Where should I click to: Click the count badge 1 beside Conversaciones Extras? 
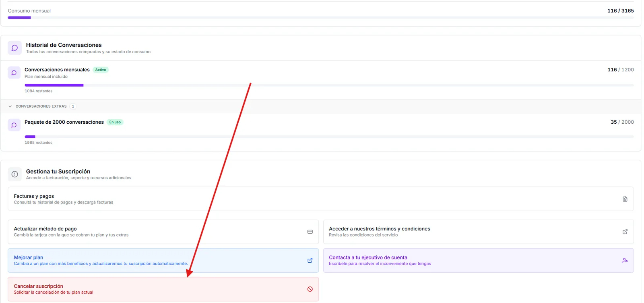click(x=73, y=106)
